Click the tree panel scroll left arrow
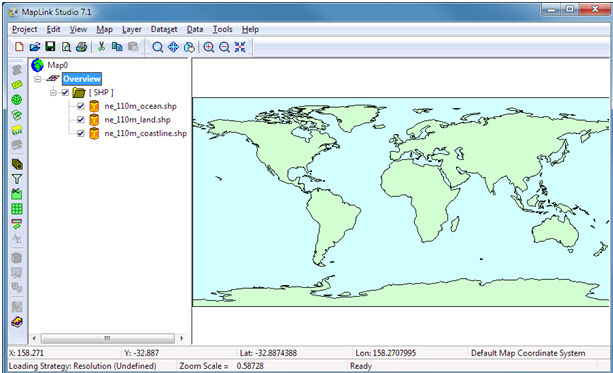Image resolution: width=613 pixels, height=373 pixels. [34, 338]
